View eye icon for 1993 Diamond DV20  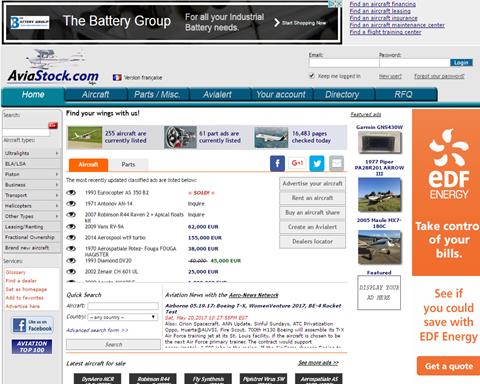click(x=71, y=261)
